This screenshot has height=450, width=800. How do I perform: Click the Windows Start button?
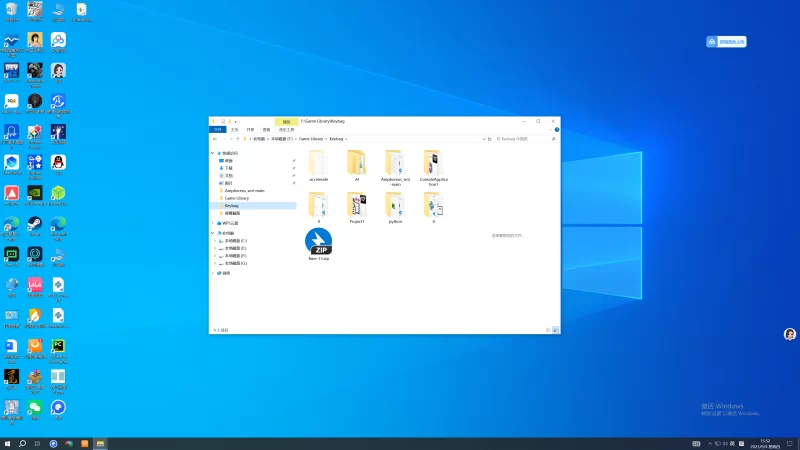click(x=7, y=443)
